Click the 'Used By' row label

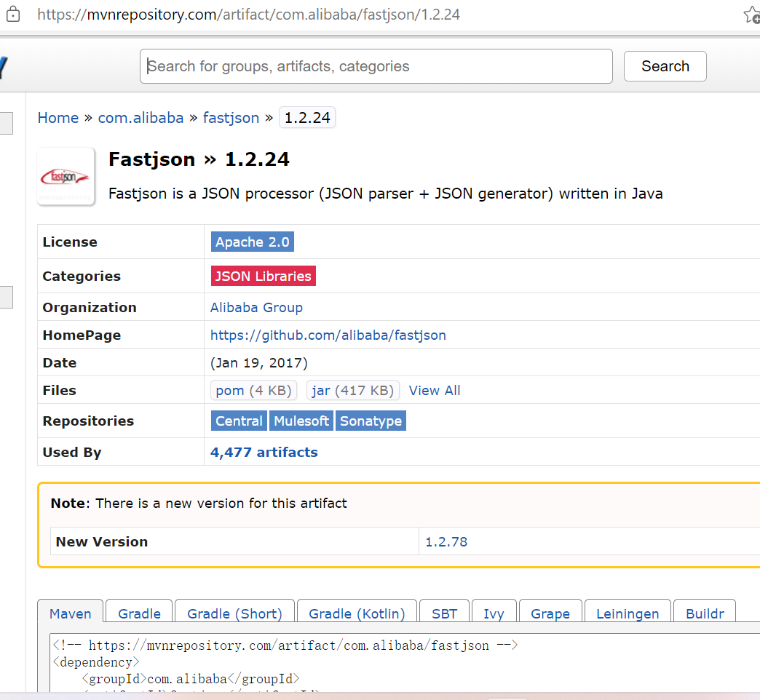pyautogui.click(x=72, y=452)
